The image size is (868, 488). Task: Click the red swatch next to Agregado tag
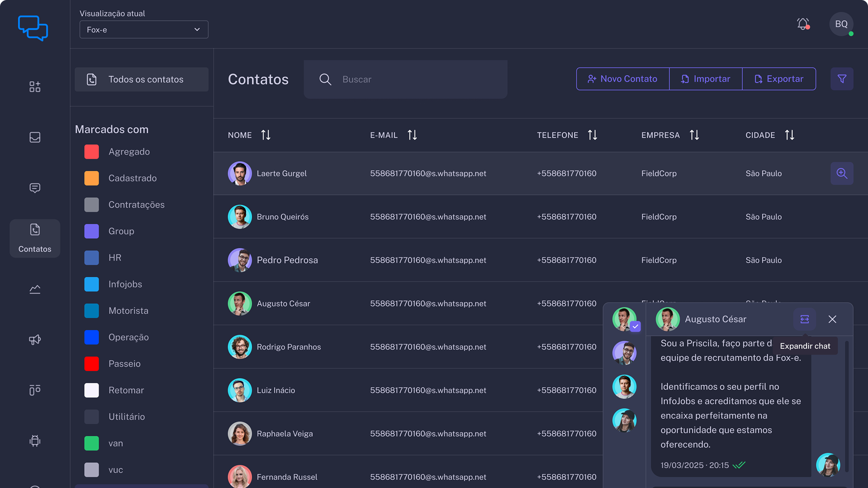coord(91,151)
